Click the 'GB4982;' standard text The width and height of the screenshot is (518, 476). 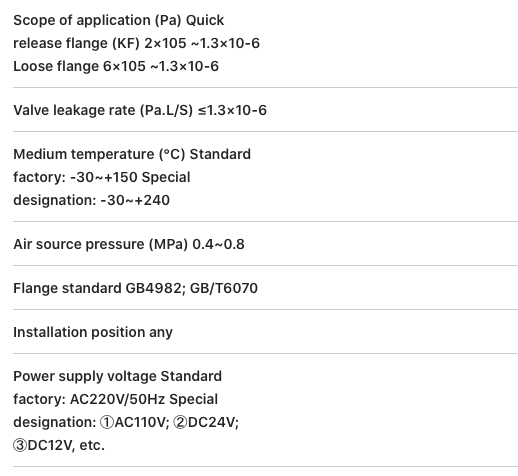156,288
